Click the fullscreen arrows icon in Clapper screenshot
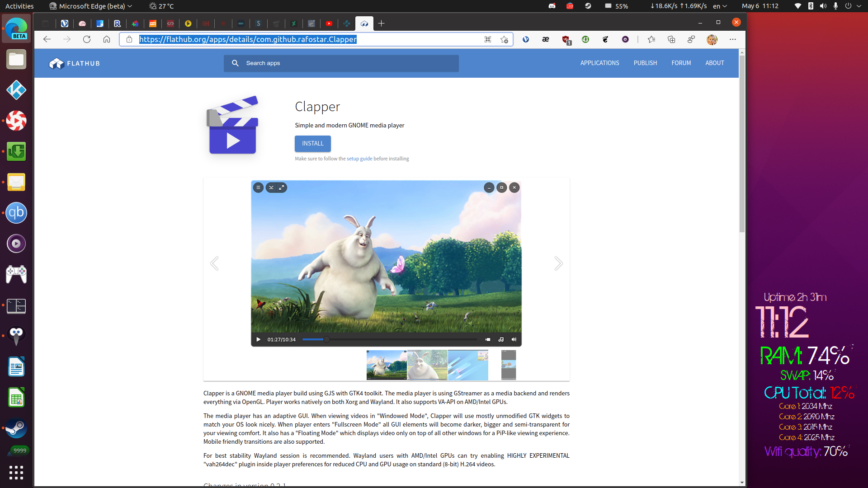 point(282,188)
